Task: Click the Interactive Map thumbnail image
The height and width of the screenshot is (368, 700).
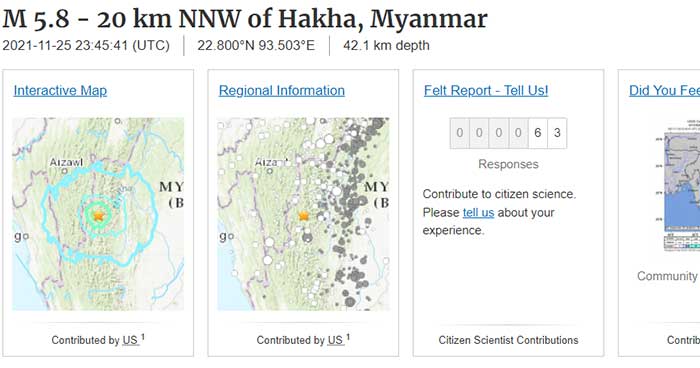Action: (98, 214)
